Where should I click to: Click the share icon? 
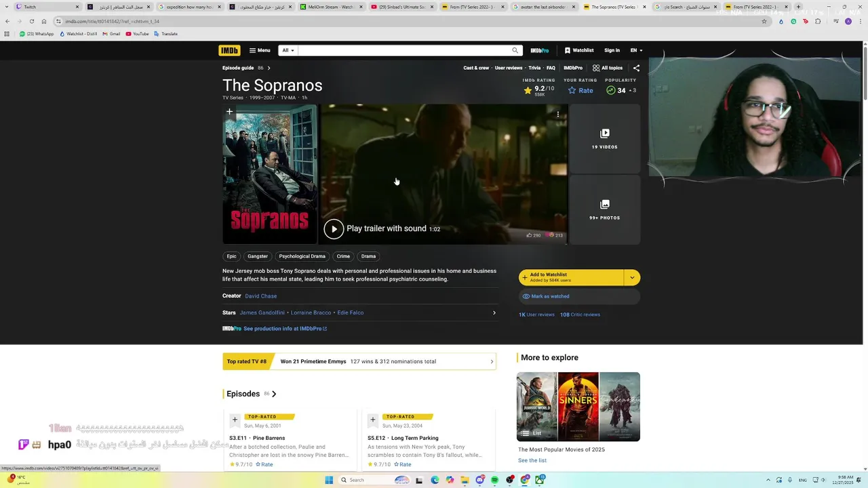click(636, 68)
